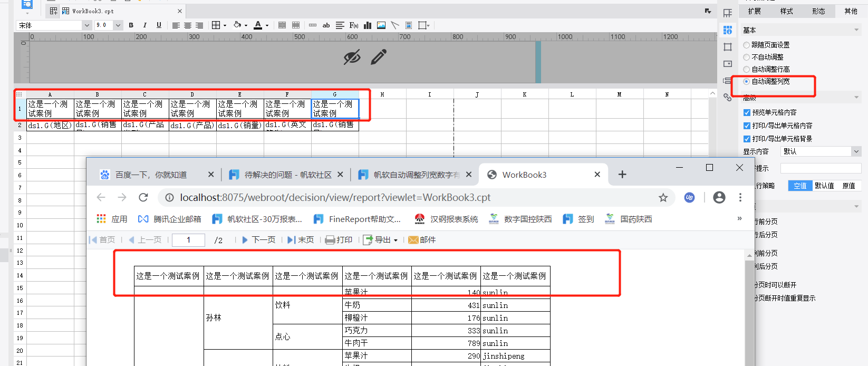Click 下一页 next page button
The width and height of the screenshot is (868, 366).
click(258, 240)
